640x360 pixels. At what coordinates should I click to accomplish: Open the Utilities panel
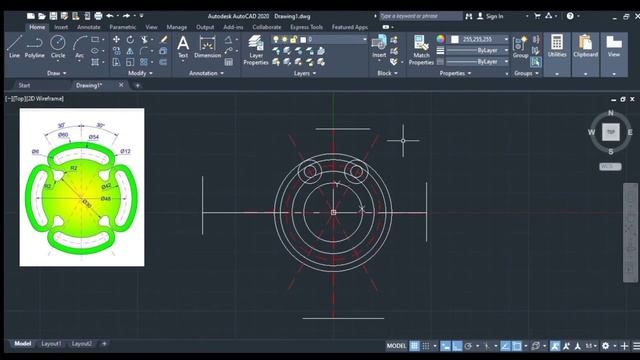[x=557, y=46]
